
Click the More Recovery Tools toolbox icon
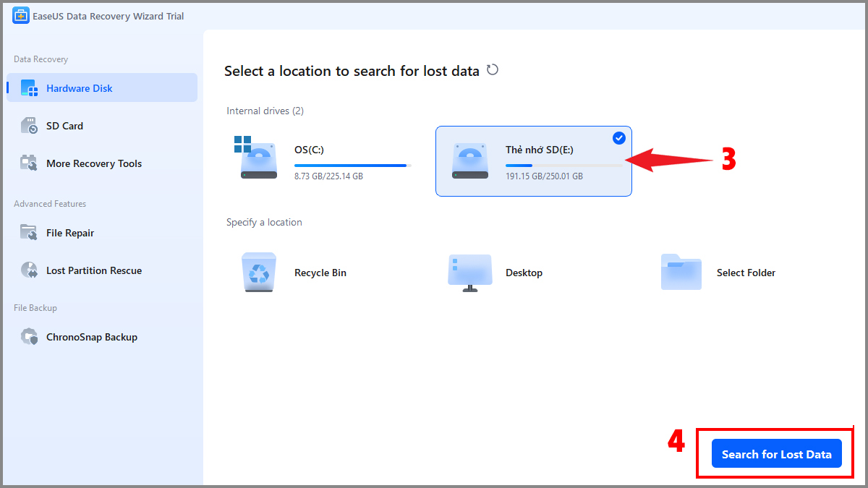click(29, 163)
